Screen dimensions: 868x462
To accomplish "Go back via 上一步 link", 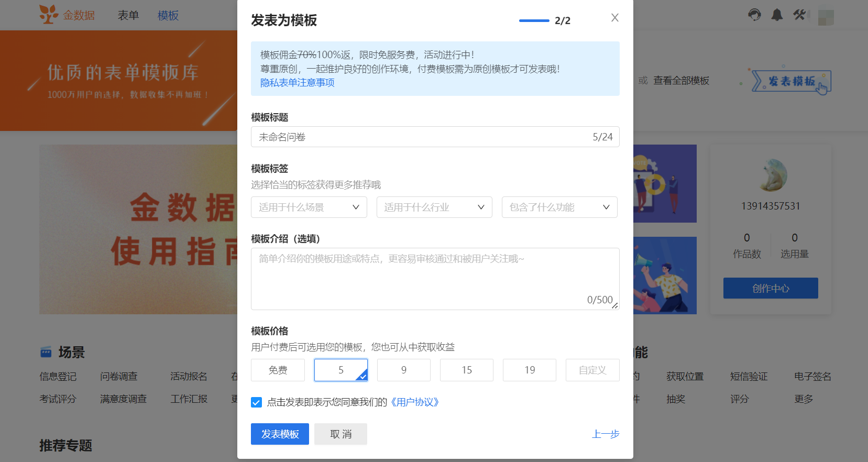I will [x=606, y=434].
